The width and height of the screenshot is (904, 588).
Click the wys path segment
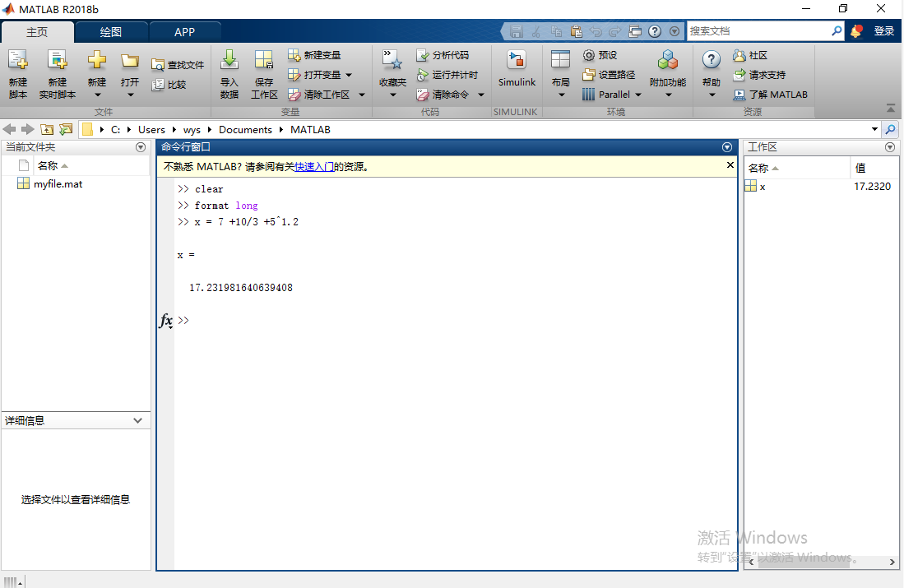point(192,130)
